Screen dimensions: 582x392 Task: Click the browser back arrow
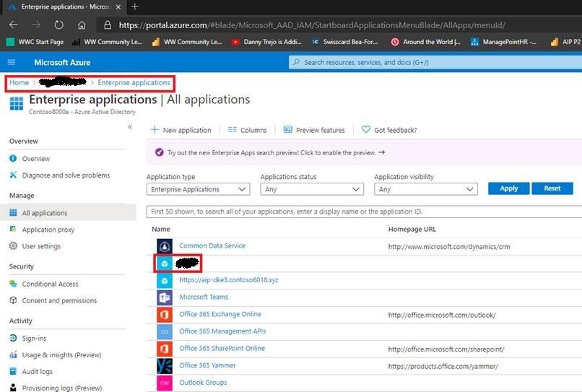14,25
